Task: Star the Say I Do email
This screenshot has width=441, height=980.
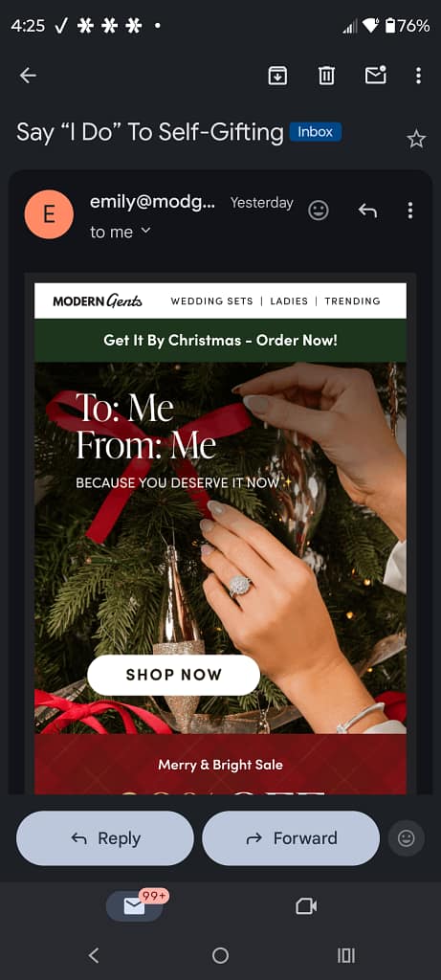Action: pos(416,139)
